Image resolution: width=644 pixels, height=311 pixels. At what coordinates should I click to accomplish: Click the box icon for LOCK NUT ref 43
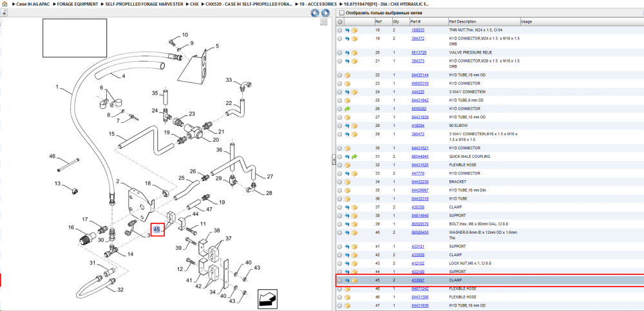(354, 263)
